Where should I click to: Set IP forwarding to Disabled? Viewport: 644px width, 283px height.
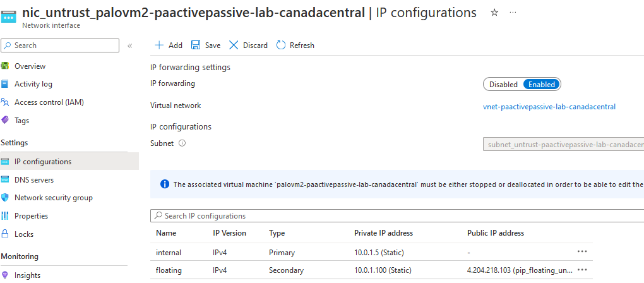pyautogui.click(x=503, y=85)
